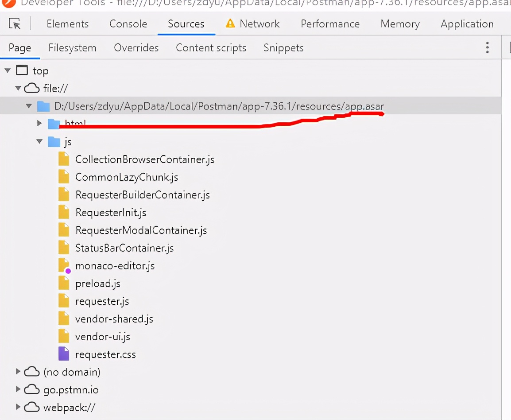Open StatusBarContainer.js file name
511x420 pixels.
point(124,248)
